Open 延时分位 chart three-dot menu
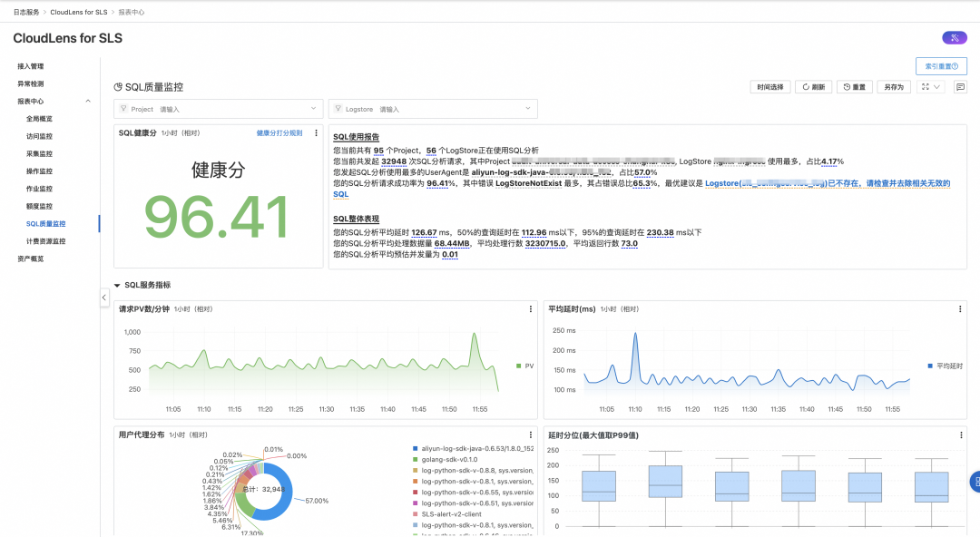This screenshot has width=980, height=537. [x=961, y=435]
